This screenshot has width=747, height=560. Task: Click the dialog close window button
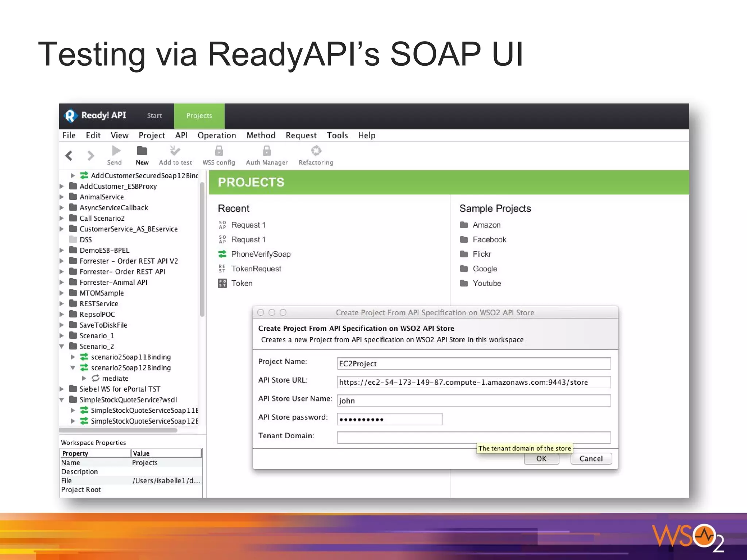click(x=260, y=312)
